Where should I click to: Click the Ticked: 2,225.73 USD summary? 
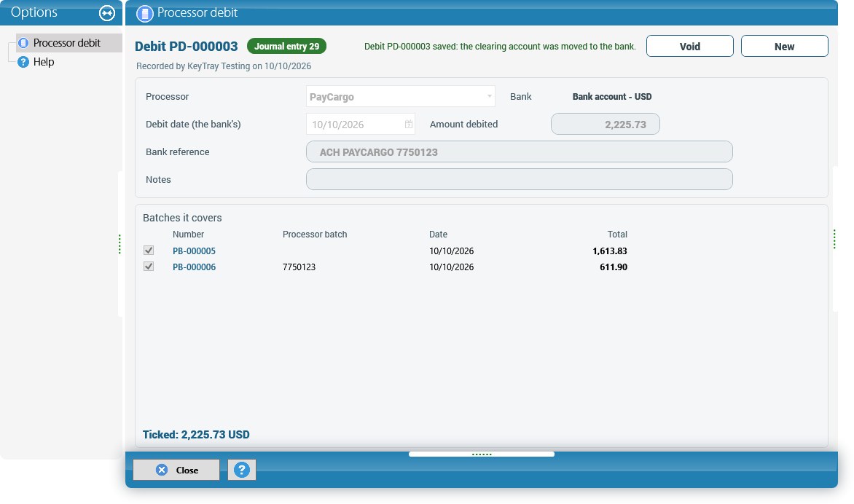pos(196,435)
